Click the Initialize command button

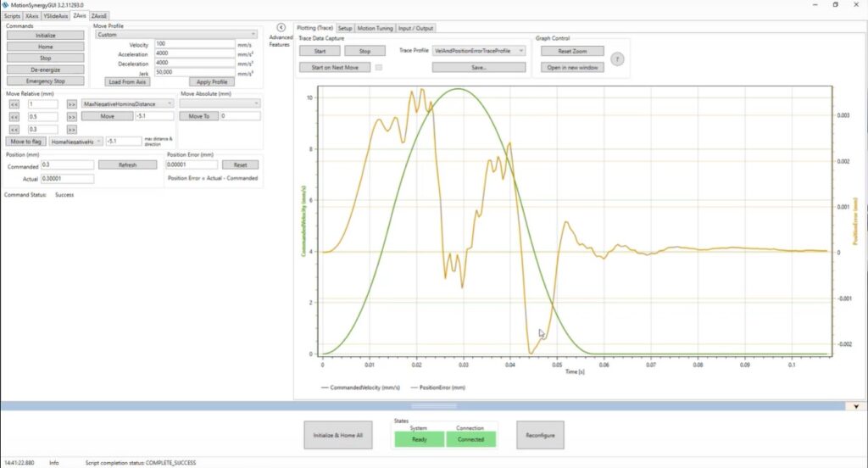tap(46, 36)
